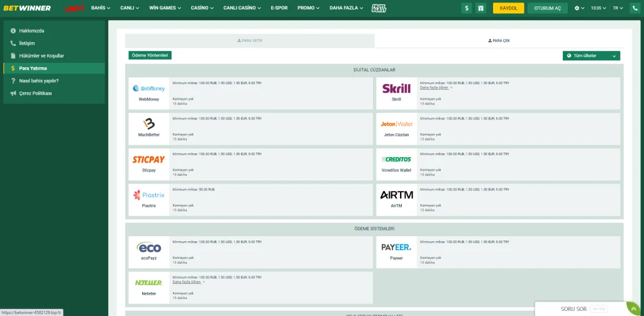Viewport: 644px width, 316px height.
Task: Click the KAYDOL register button
Action: tap(508, 8)
